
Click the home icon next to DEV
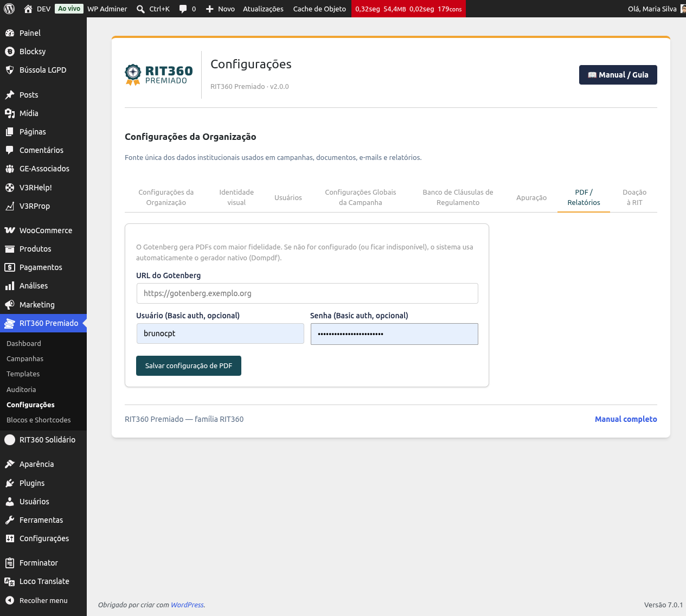click(28, 9)
